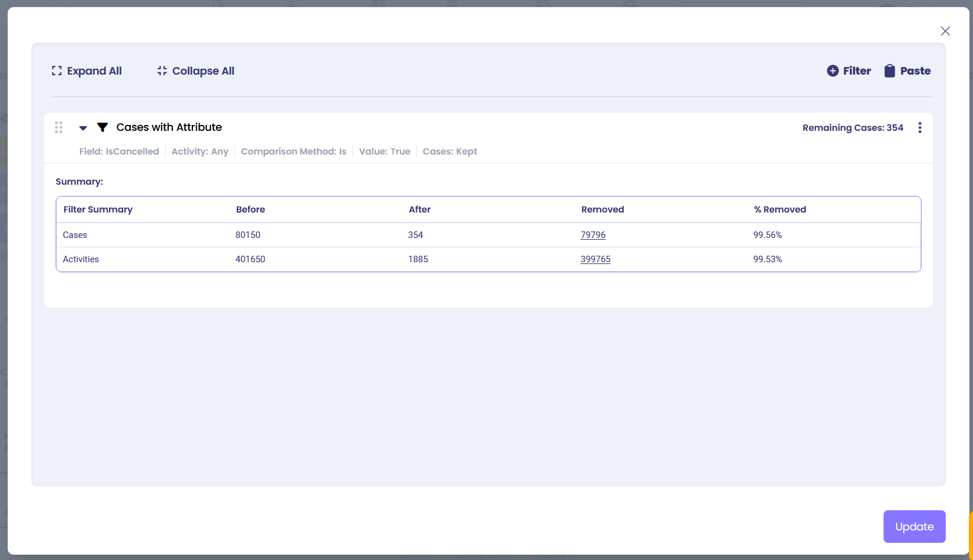The image size is (973, 560).
Task: Click the Cases: Kept parameter
Action: (x=449, y=152)
